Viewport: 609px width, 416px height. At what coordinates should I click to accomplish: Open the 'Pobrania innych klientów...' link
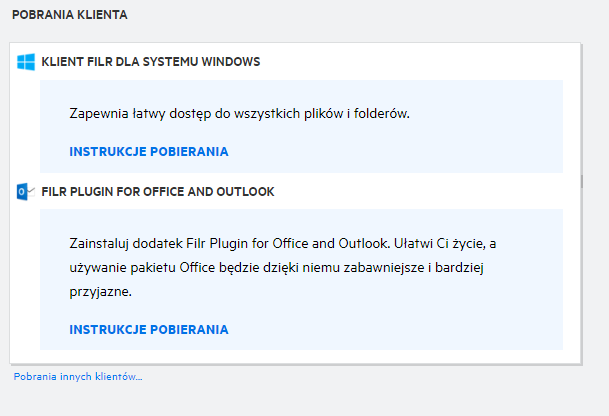[78, 377]
